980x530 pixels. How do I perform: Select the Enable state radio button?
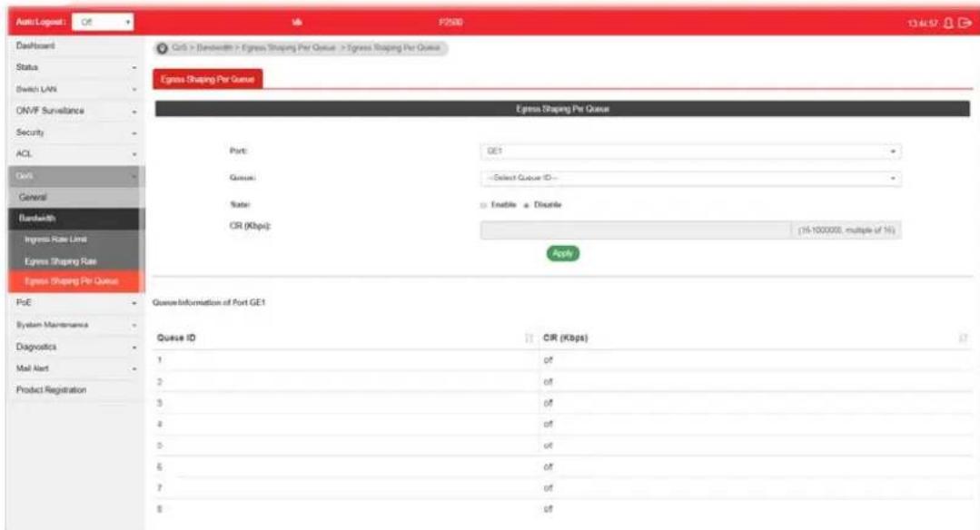click(x=483, y=205)
